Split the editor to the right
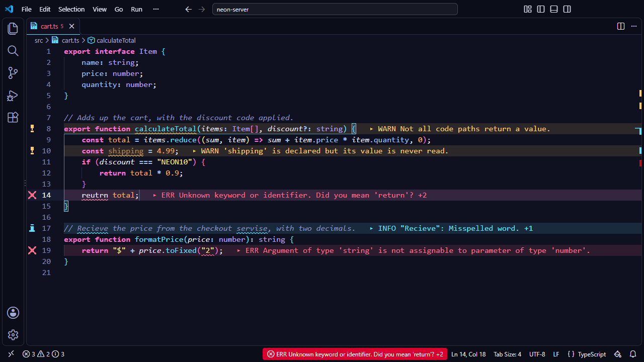644x362 pixels. click(x=621, y=26)
